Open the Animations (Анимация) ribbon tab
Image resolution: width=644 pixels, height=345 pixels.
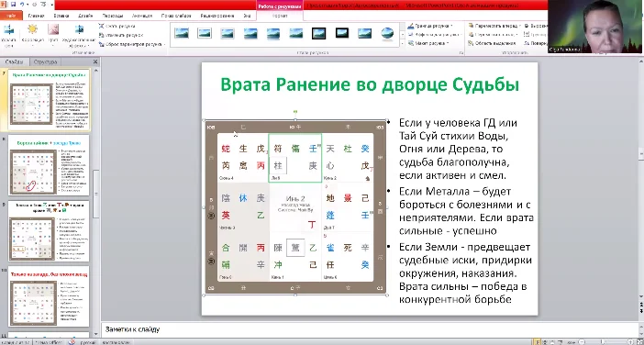tap(142, 16)
